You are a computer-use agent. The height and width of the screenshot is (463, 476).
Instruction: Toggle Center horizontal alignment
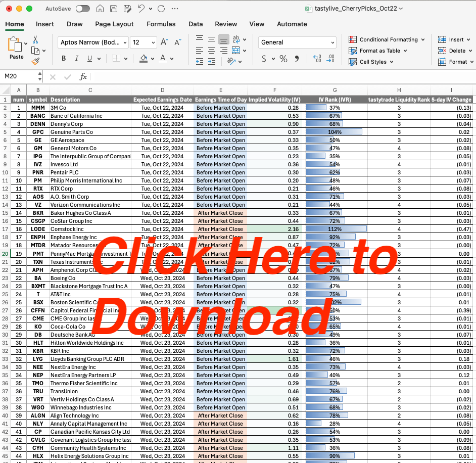click(x=212, y=50)
